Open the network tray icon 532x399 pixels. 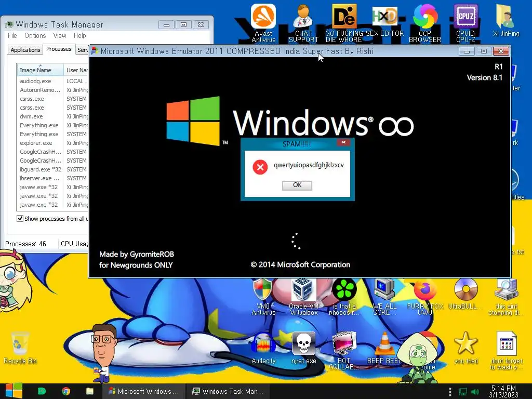click(462, 392)
